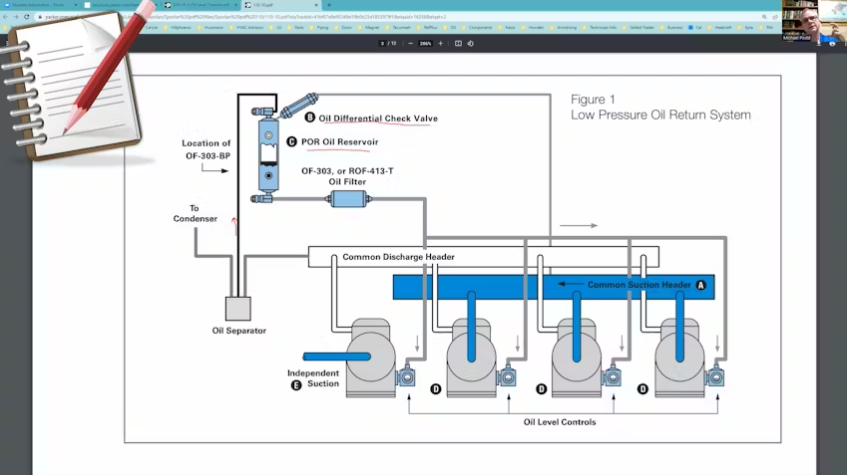Click the browser address bar URL
847x475 pixels.
click(246, 17)
